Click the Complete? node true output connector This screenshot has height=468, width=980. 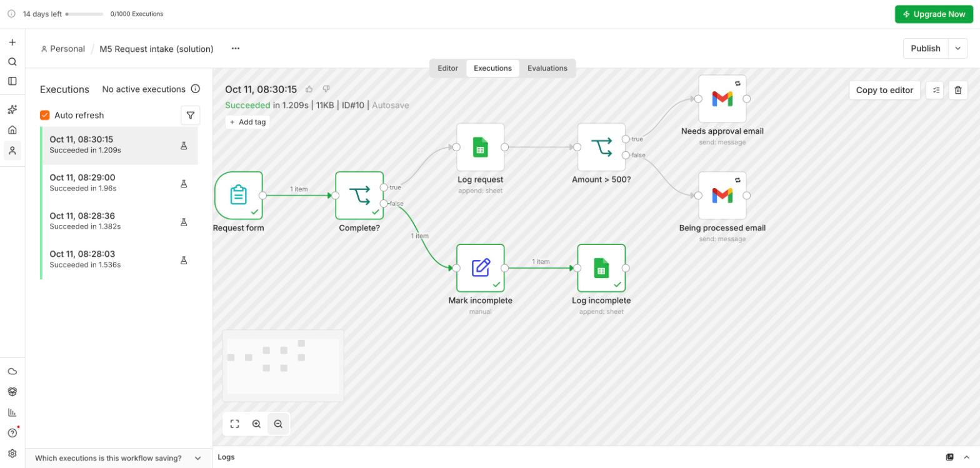point(384,187)
